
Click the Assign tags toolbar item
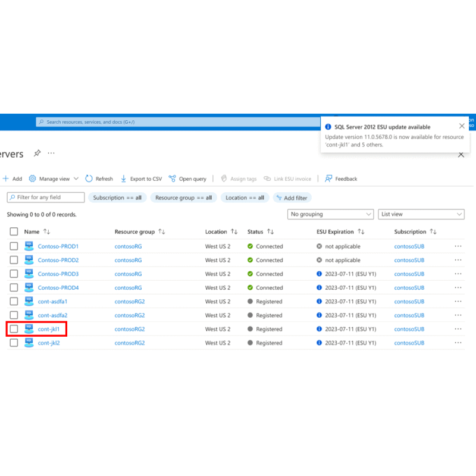point(239,179)
